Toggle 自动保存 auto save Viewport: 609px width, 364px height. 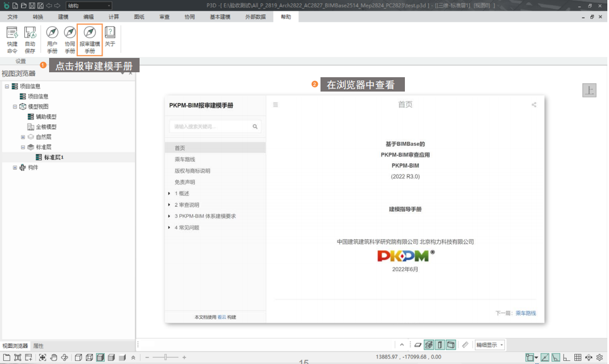pyautogui.click(x=30, y=39)
